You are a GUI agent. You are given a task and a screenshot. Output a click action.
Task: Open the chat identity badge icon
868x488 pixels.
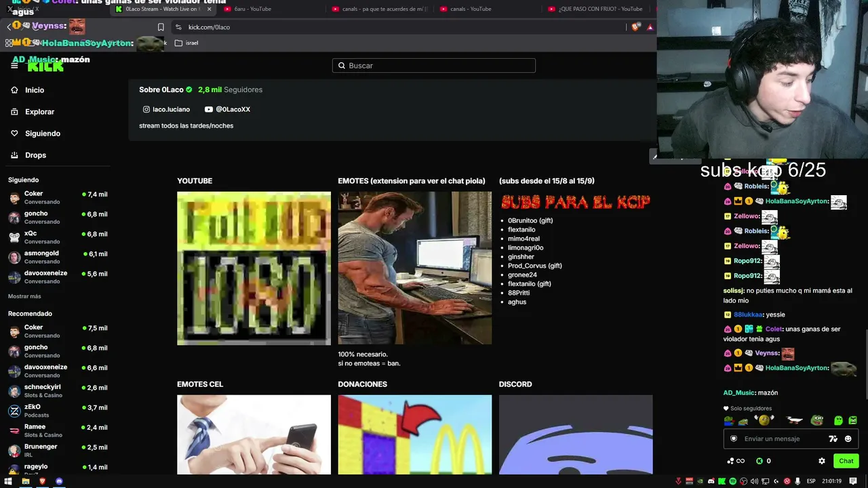733,439
